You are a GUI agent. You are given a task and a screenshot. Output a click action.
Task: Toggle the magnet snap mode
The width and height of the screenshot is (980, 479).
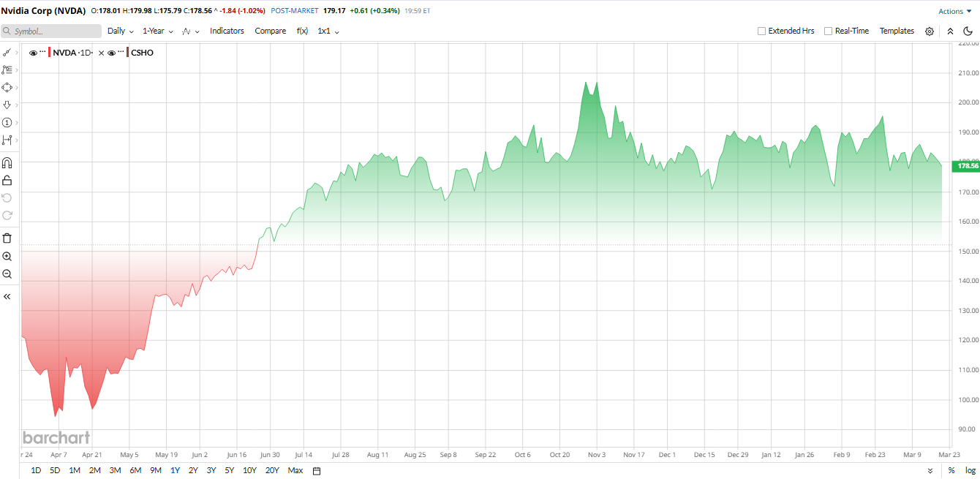coord(7,162)
